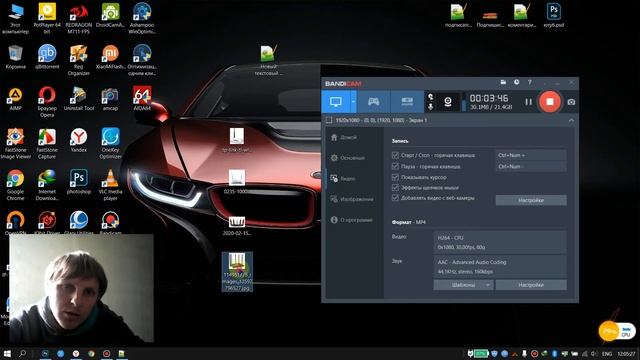Select the ютуб.psd desktop file
The image size is (640, 360).
(x=553, y=15)
